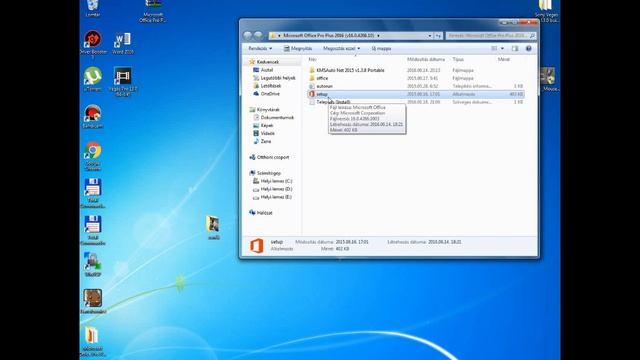Sort by the Típus column header
Viewport: 640px width, 360px height.
[x=458, y=60]
